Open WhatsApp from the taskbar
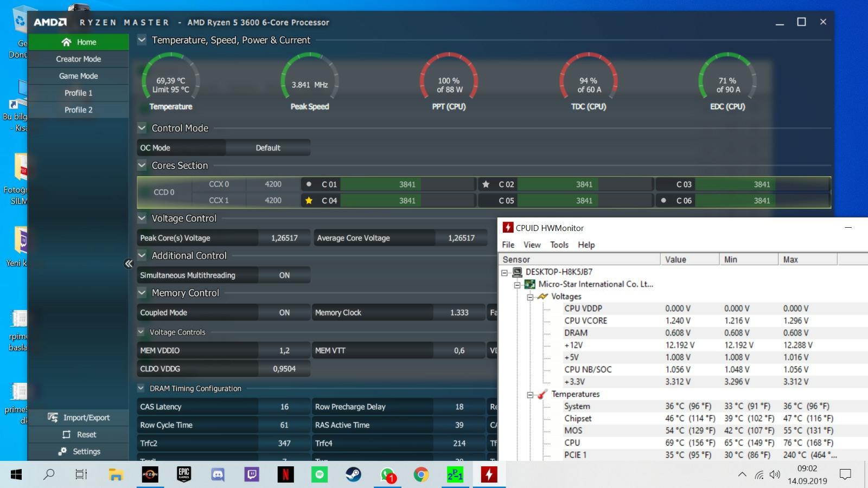Screen dimensions: 868x488 387,475
